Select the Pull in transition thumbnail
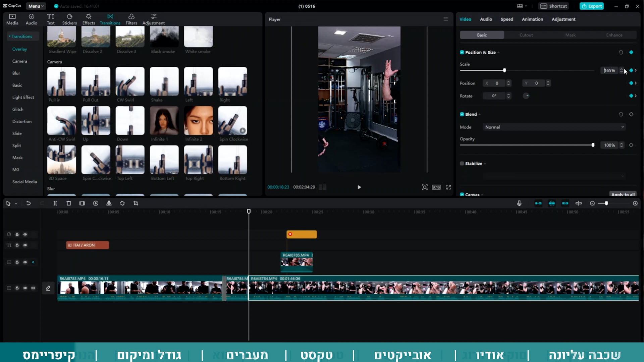The image size is (644, 362). click(61, 81)
